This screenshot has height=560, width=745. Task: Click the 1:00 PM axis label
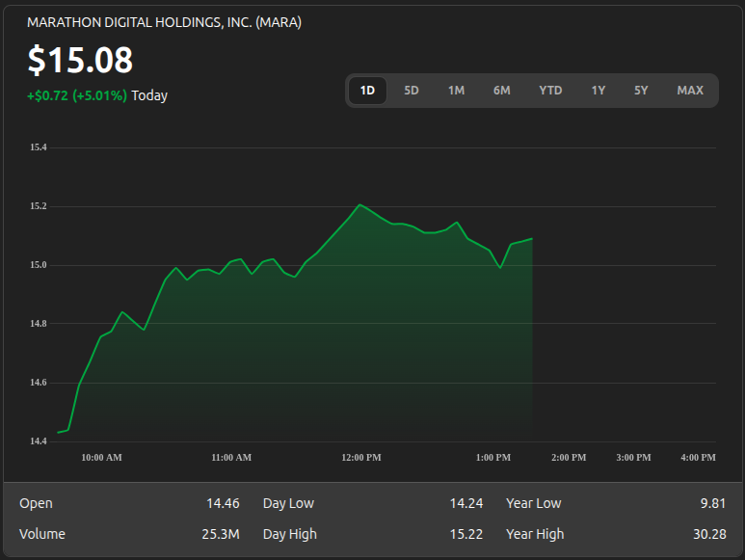point(493,458)
